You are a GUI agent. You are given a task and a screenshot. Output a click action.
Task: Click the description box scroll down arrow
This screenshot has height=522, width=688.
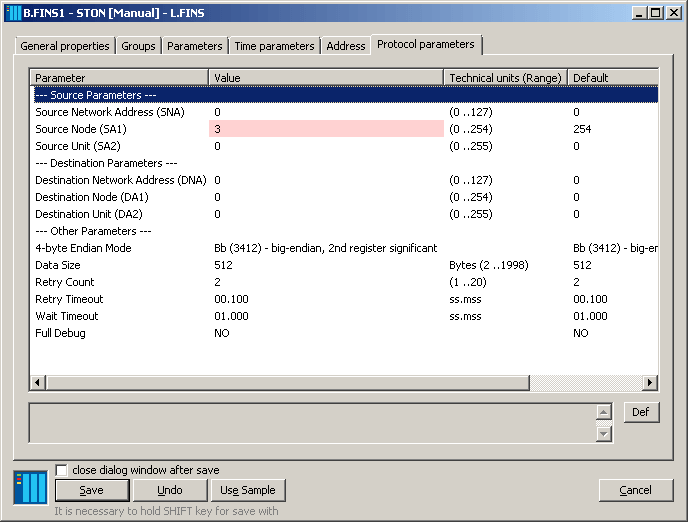click(603, 433)
